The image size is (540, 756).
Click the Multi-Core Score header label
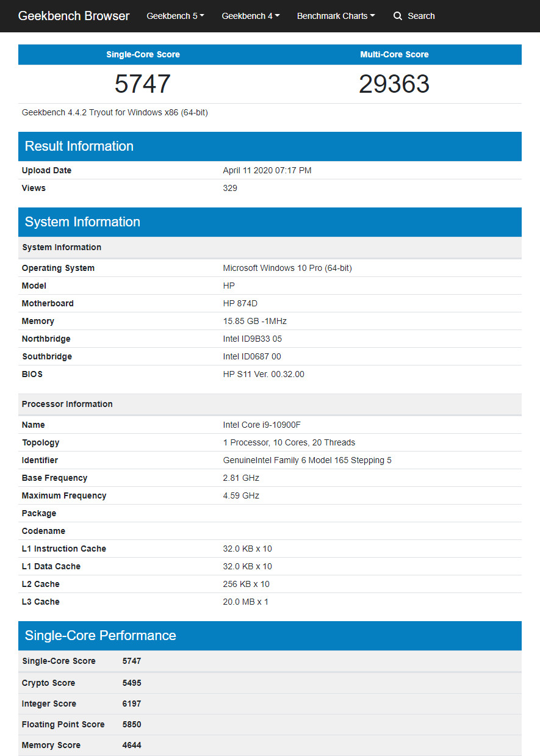click(394, 54)
